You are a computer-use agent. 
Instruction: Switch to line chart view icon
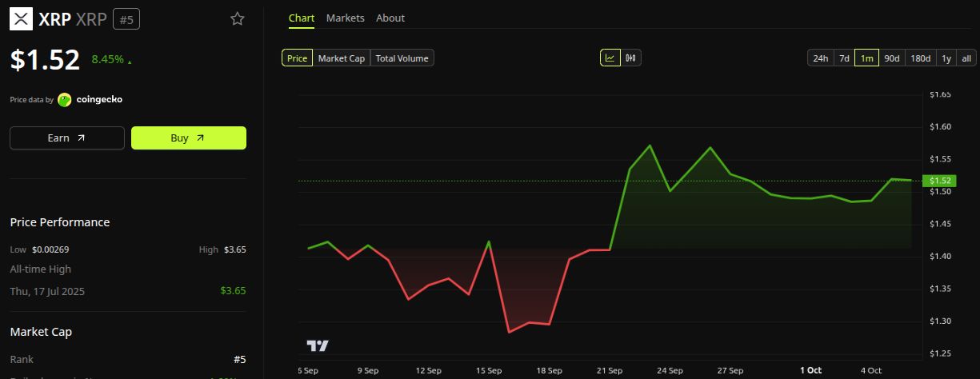610,58
